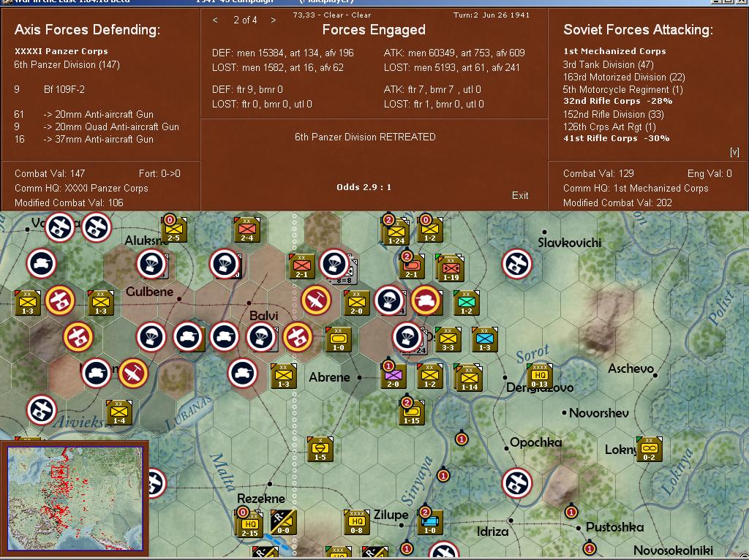Click the Novorshev town label

tap(598, 413)
